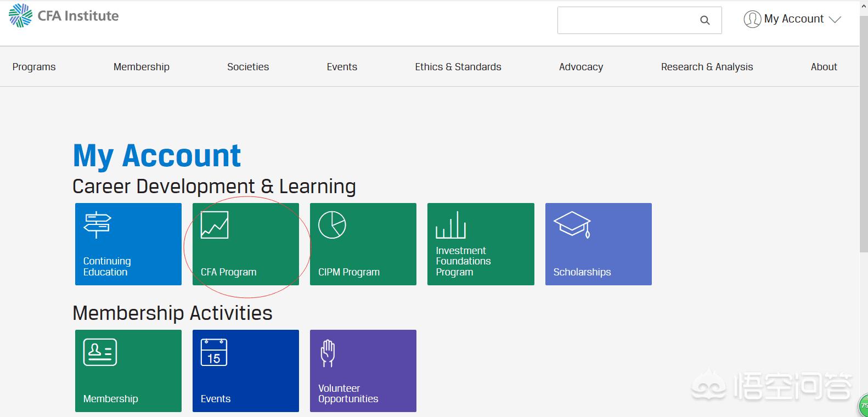Viewport: 868px width, 417px height.
Task: Click the user avatar icon
Action: click(752, 19)
